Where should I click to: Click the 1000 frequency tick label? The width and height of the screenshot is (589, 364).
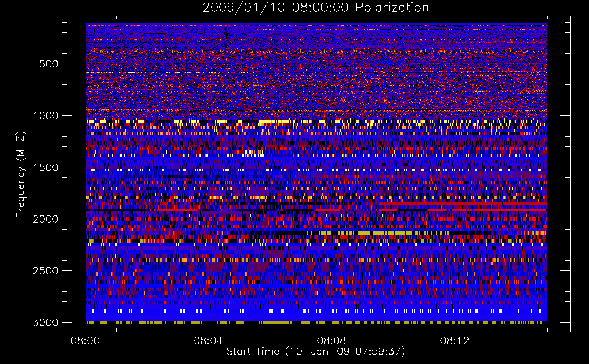pyautogui.click(x=46, y=116)
